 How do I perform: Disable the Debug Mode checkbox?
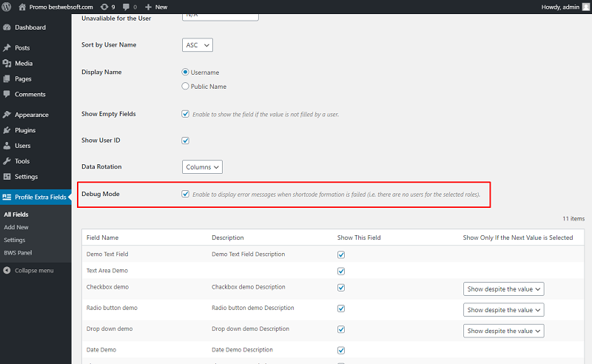[185, 194]
